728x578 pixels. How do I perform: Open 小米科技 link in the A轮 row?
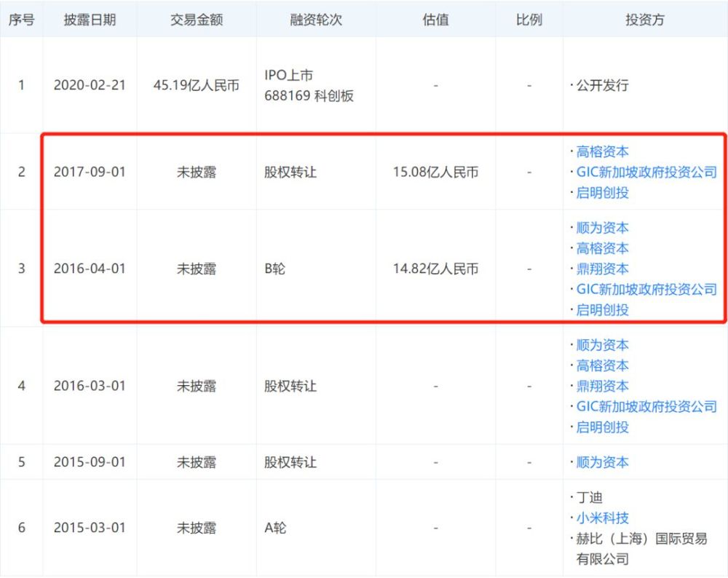(602, 518)
